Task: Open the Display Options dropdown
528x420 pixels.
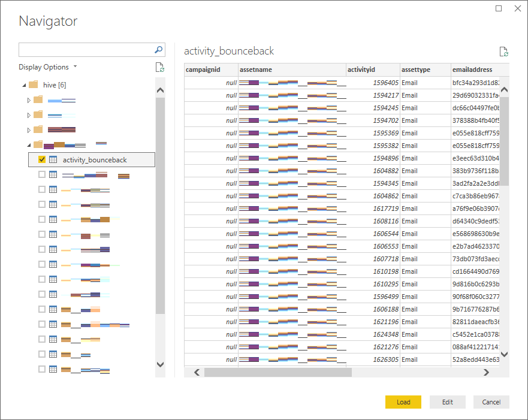Action: coord(47,67)
